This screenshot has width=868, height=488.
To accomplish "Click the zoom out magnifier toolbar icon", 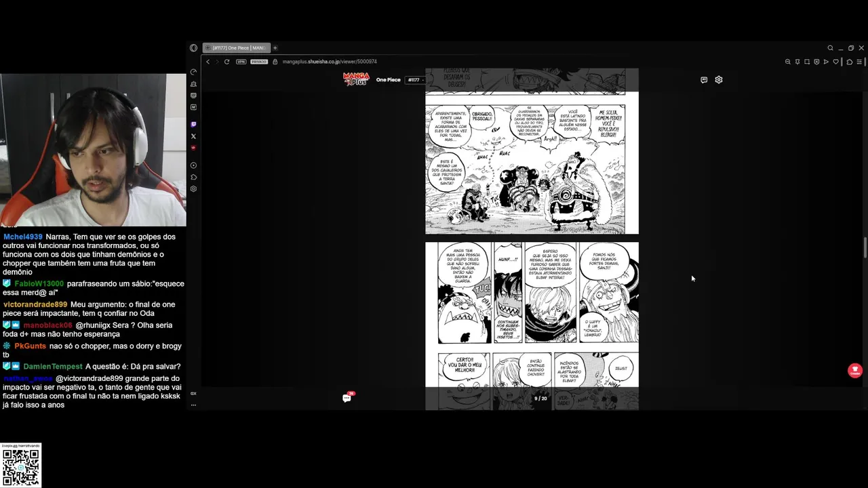I will (788, 62).
